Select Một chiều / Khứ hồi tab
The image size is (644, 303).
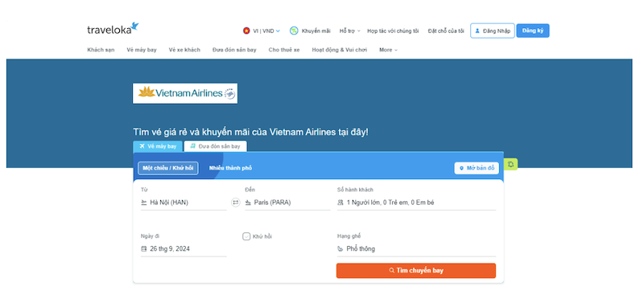click(x=168, y=168)
